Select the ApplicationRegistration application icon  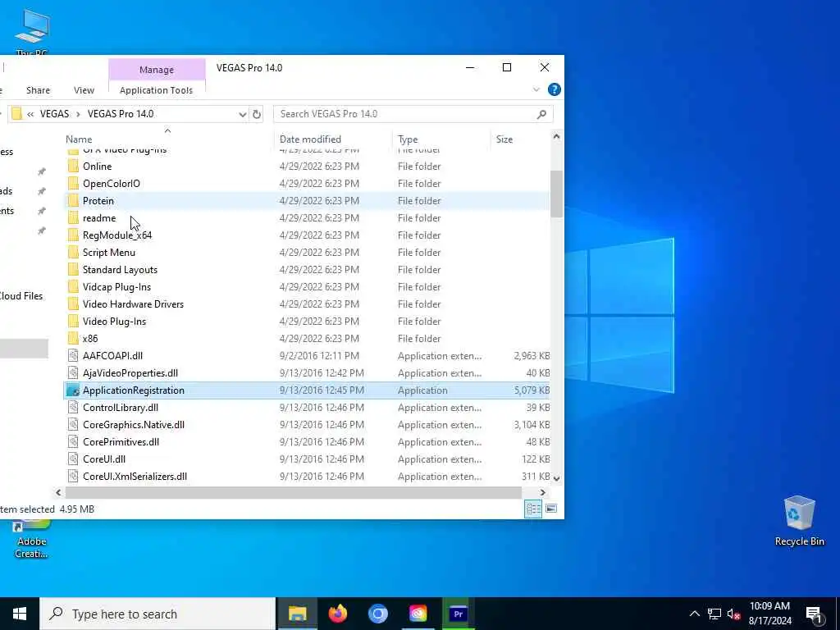[x=73, y=390]
